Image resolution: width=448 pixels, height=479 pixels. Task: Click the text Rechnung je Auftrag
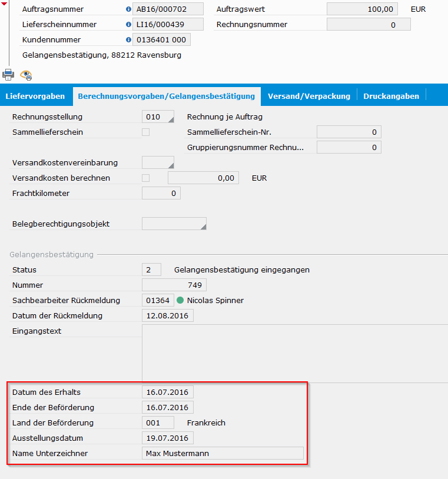point(225,117)
